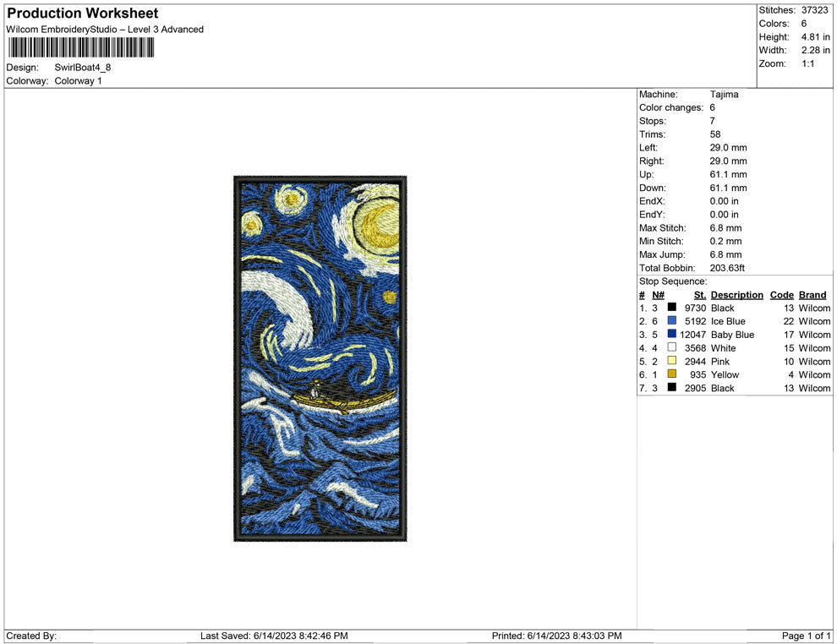Click the 'N#' column header

tap(658, 295)
